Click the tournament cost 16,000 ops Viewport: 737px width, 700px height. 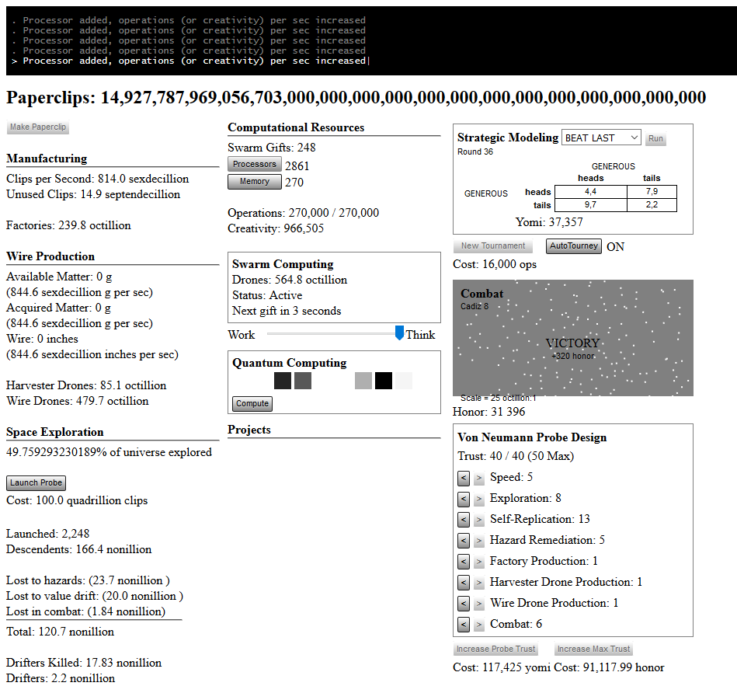pos(495,265)
